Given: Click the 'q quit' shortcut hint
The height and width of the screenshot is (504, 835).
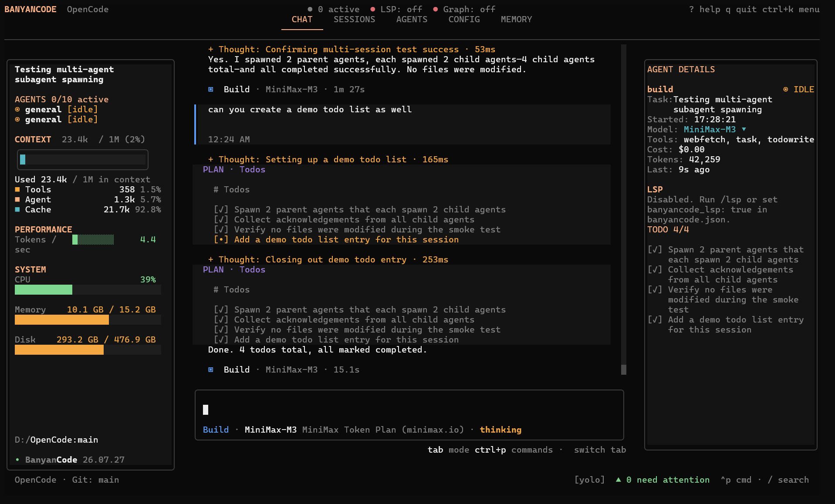Looking at the screenshot, I should [741, 9].
